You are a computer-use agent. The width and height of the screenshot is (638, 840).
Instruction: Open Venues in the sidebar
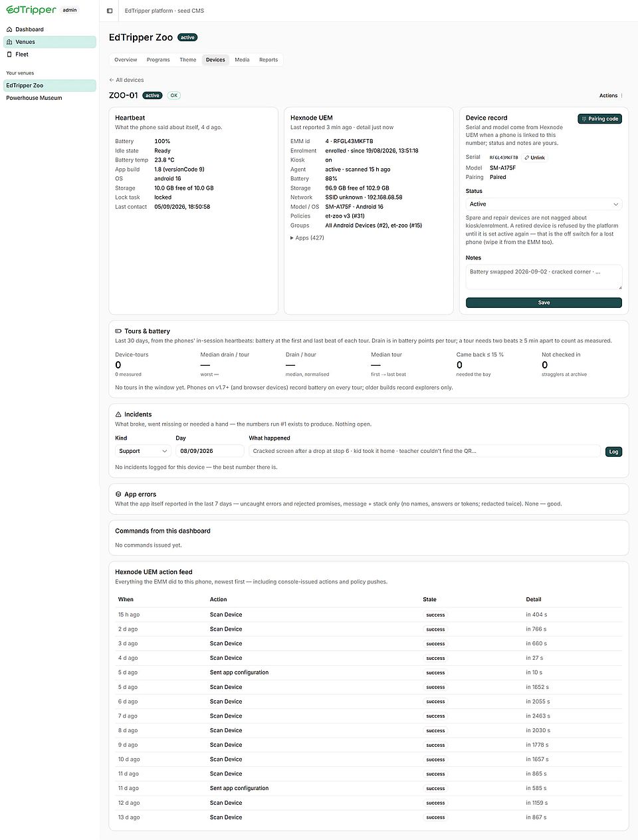pyautogui.click(x=50, y=42)
